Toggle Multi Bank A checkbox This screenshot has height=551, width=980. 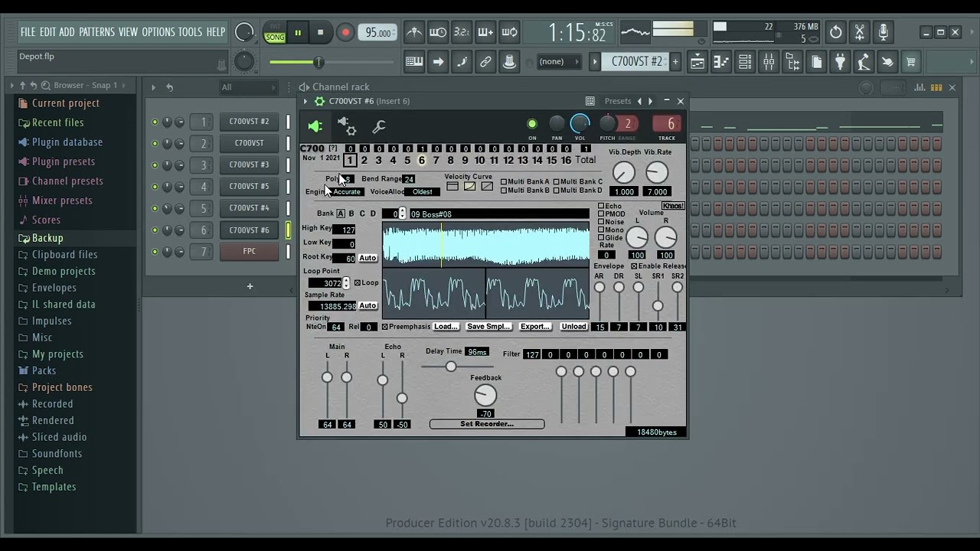point(504,182)
